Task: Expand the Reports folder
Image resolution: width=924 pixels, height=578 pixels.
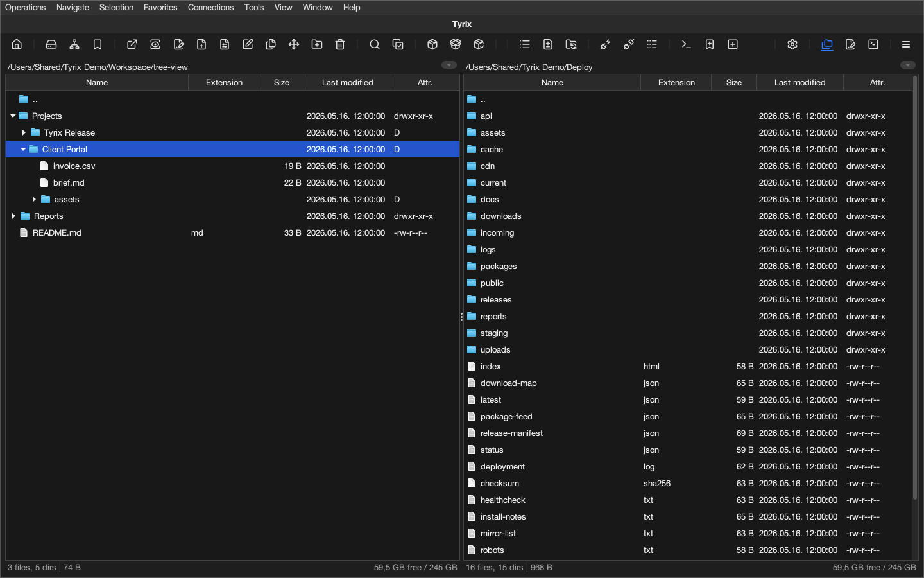Action: (x=13, y=216)
